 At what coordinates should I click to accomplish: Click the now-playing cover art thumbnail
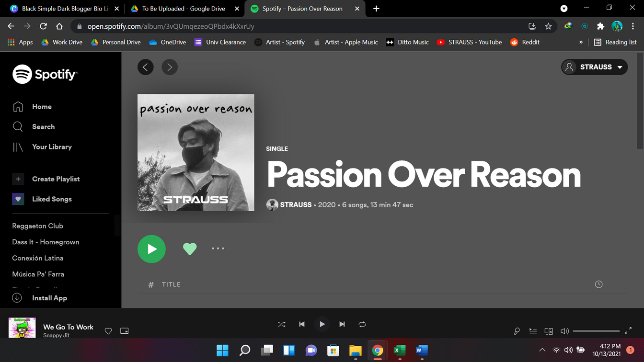[x=22, y=328]
